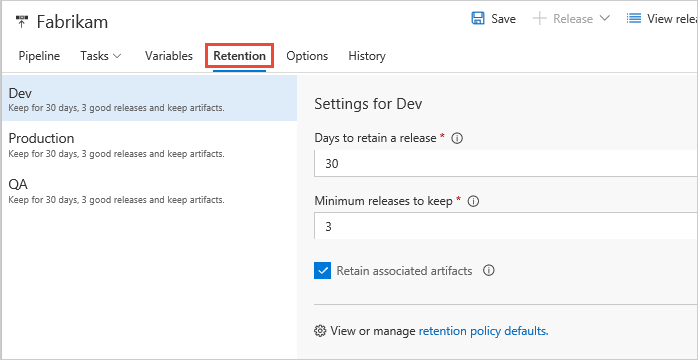The height and width of the screenshot is (360, 698).
Task: Switch to the Pipeline tab
Action: (x=39, y=56)
